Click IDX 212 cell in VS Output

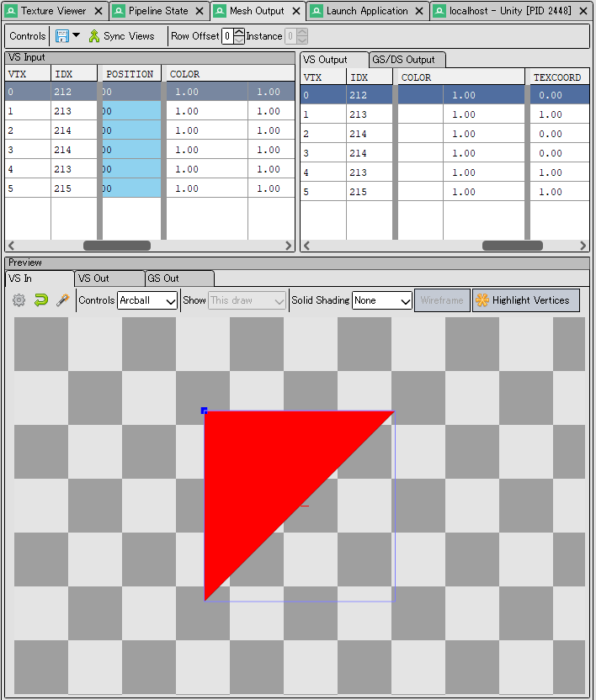point(369,95)
